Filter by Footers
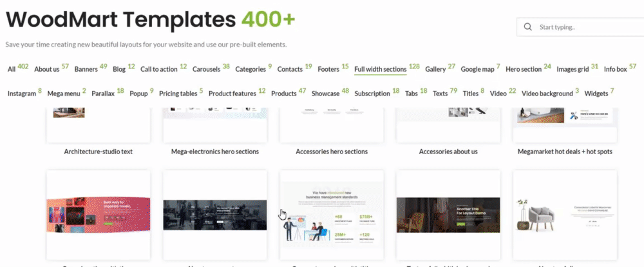This screenshot has height=267, width=644. [x=328, y=69]
